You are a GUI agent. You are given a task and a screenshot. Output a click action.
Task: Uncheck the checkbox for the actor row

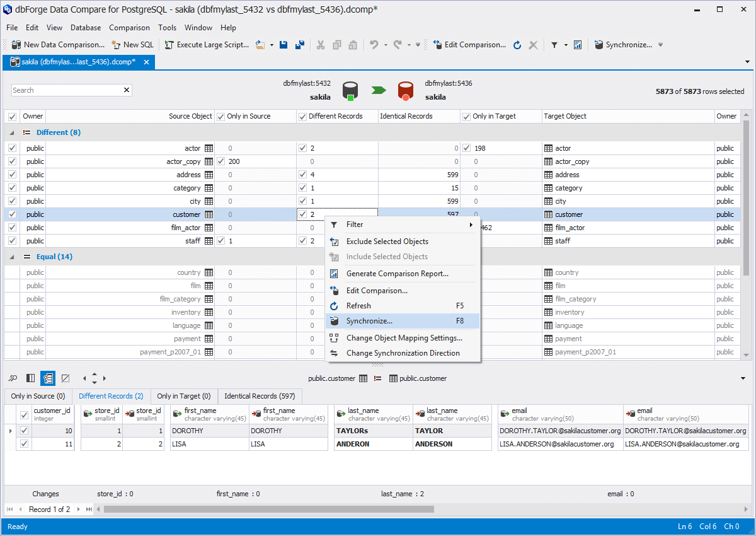[x=12, y=148]
